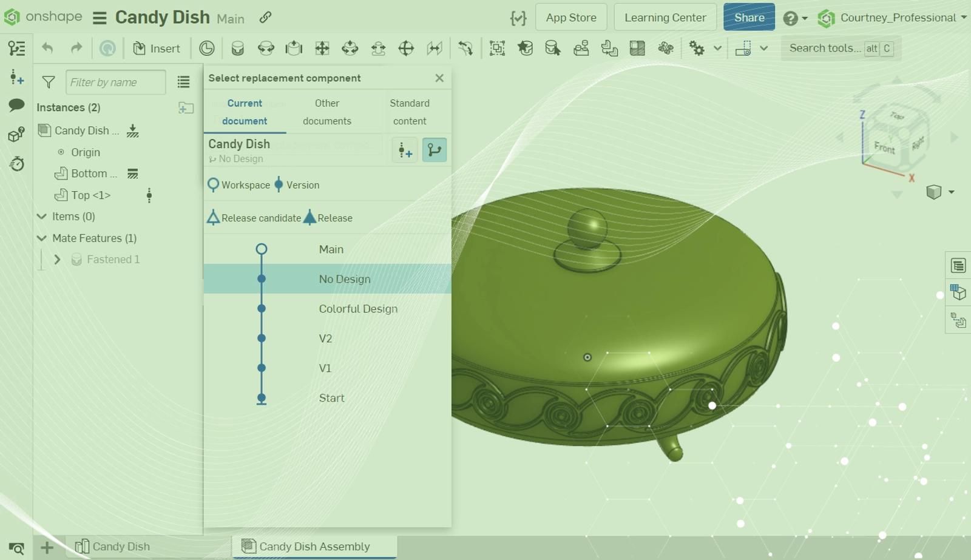The image size is (971, 560).
Task: Click the blue Share button
Action: click(749, 18)
